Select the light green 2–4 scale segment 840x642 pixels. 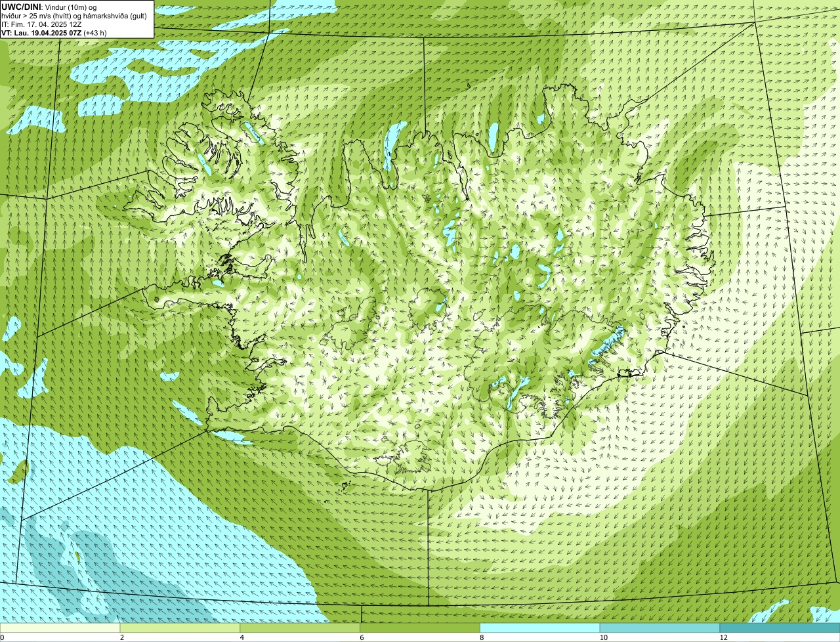tap(180, 628)
